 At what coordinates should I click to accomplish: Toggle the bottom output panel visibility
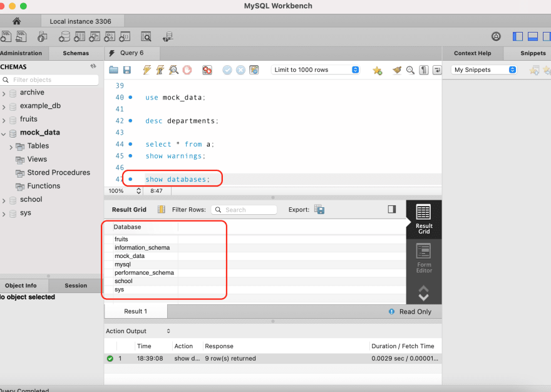(533, 36)
